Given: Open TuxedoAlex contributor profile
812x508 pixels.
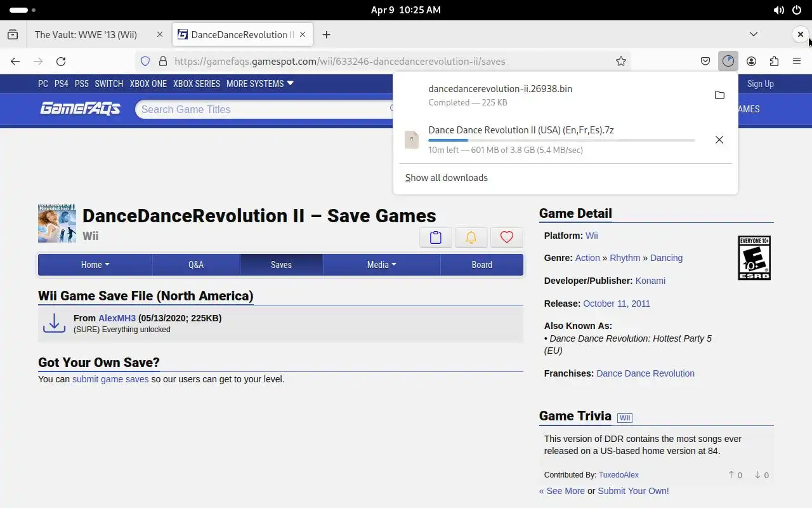Looking at the screenshot, I should (619, 475).
